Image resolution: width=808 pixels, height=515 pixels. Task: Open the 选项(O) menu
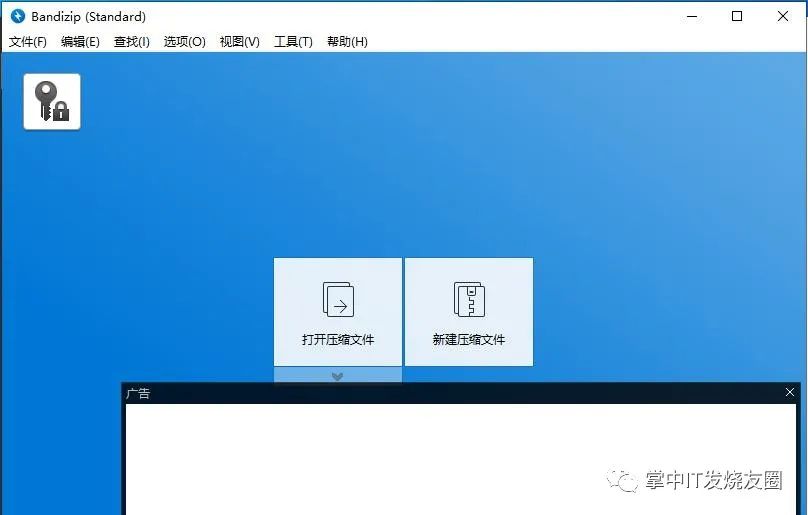[x=184, y=42]
